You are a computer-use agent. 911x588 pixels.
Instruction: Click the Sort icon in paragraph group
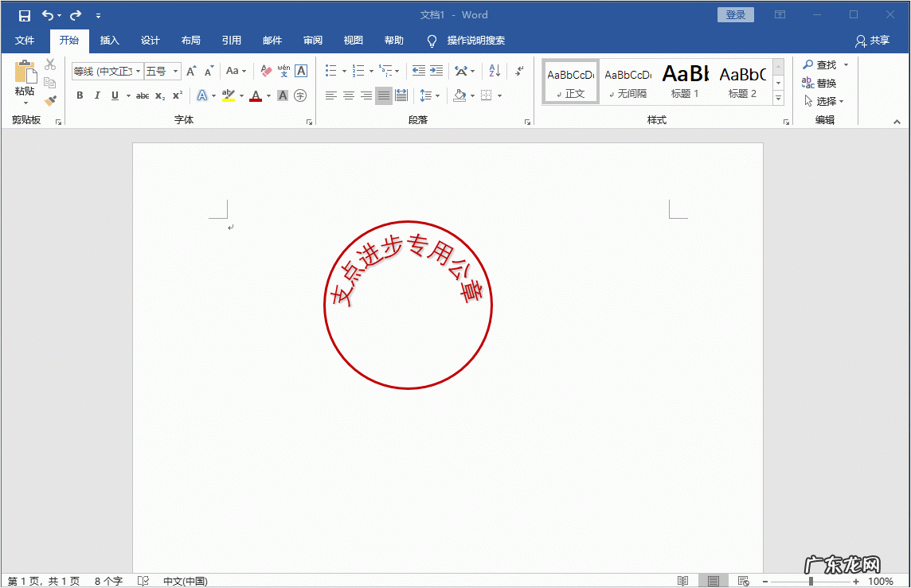tap(495, 71)
